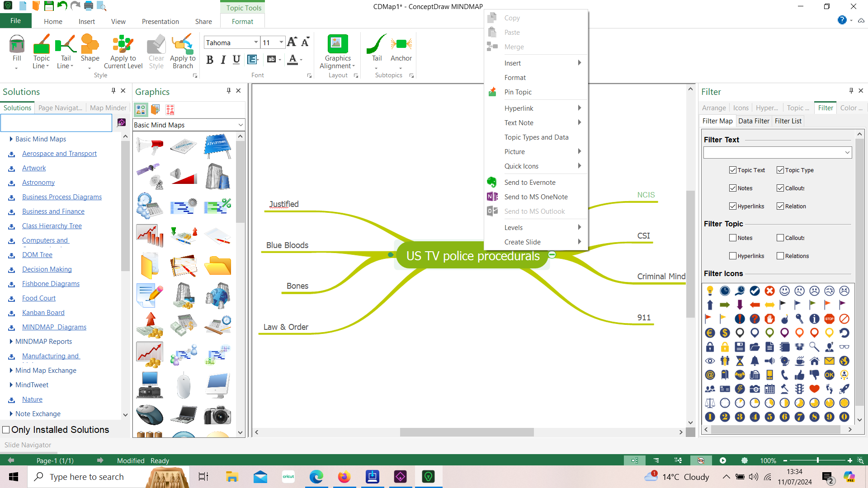Open the font size dropdown
Screen dimensions: 868x488
pos(282,42)
